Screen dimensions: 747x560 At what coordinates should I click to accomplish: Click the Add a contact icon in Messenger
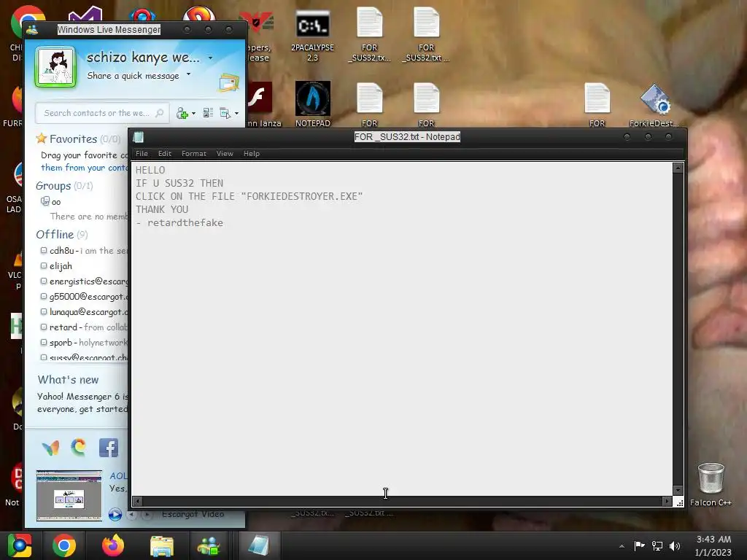pyautogui.click(x=182, y=113)
